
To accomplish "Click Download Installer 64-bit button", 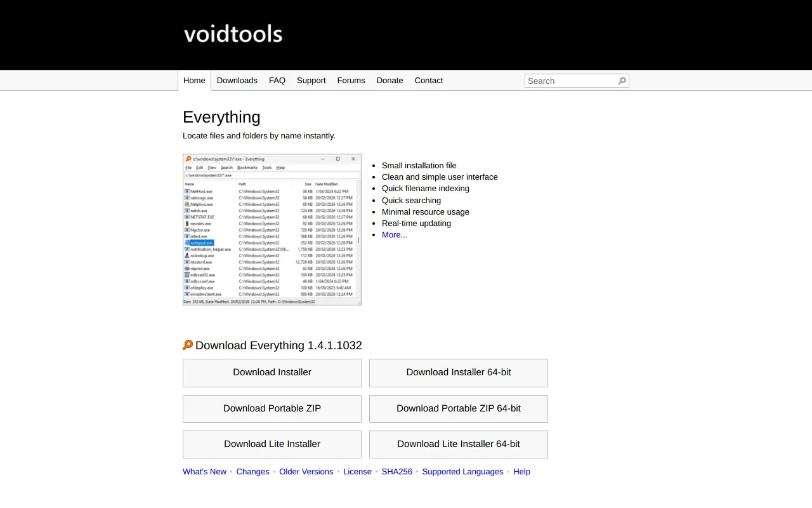I will 459,373.
